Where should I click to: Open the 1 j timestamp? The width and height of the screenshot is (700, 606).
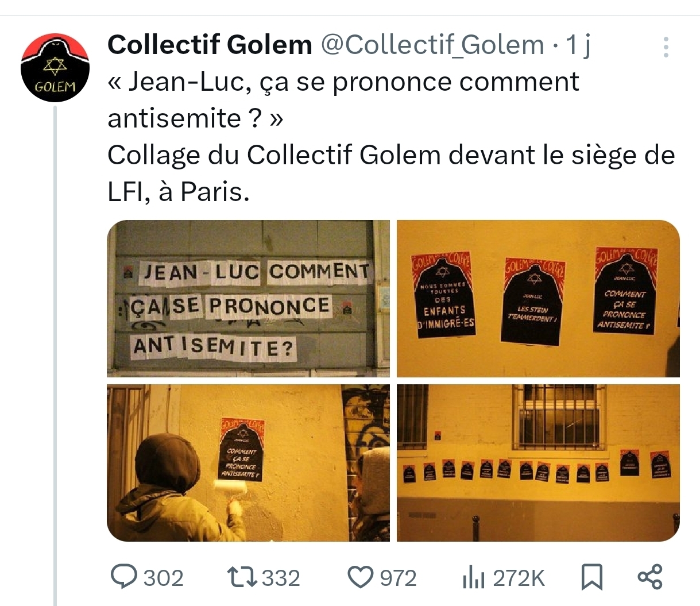click(x=578, y=45)
